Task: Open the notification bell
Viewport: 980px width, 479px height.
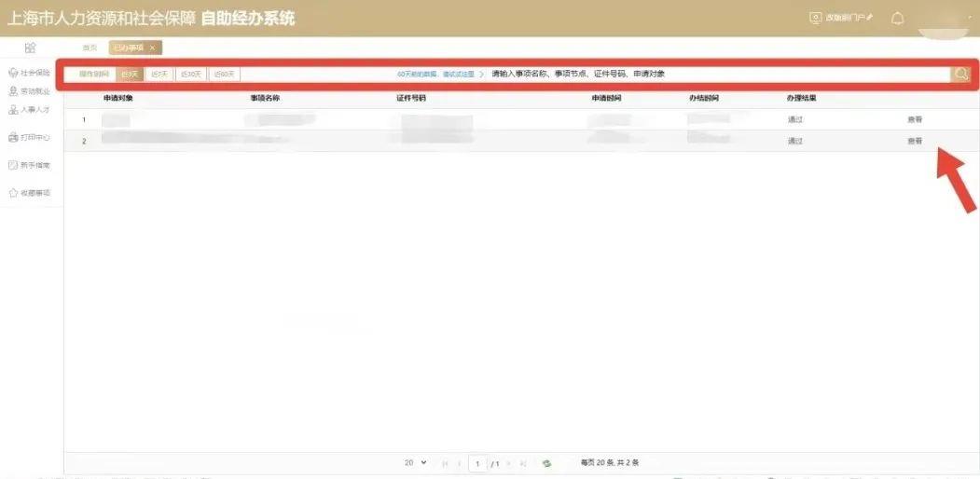Action: [898, 18]
